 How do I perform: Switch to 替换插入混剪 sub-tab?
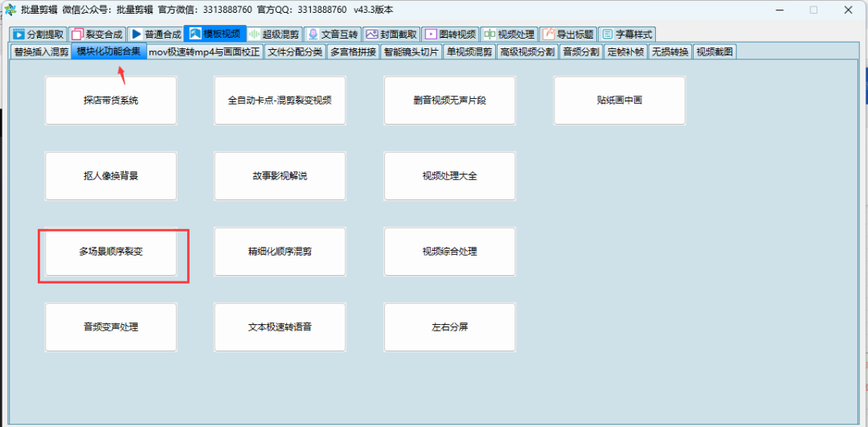[41, 52]
